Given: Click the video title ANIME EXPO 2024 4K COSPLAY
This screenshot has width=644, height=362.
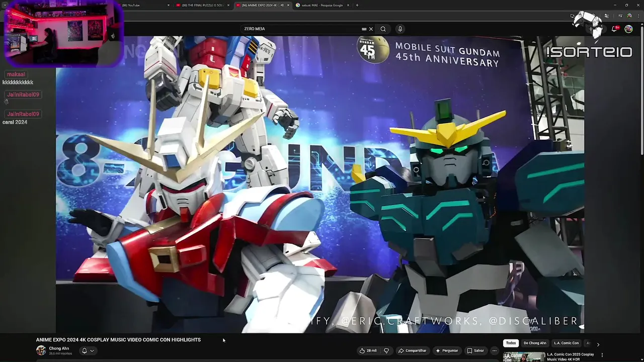Looking at the screenshot, I should point(118,340).
